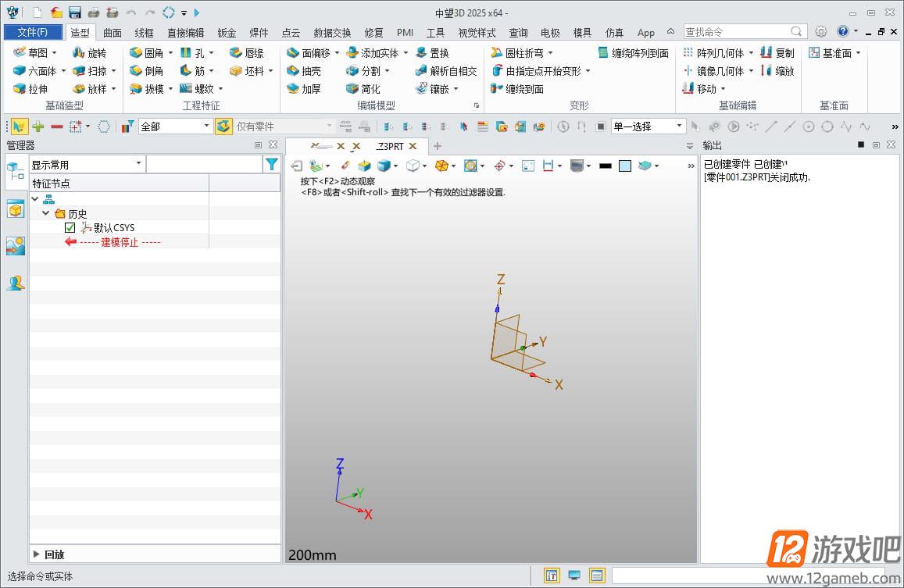Select the 面偏移 face offset tool
Screen dimensions: 904x588
pos(309,53)
